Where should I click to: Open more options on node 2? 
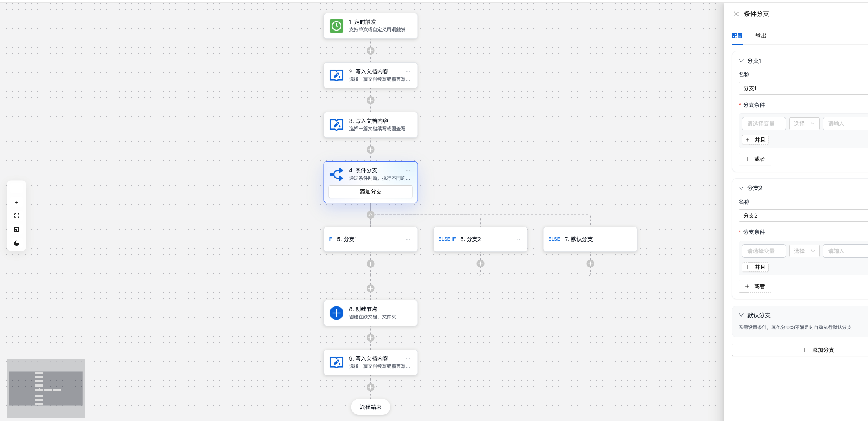408,71
